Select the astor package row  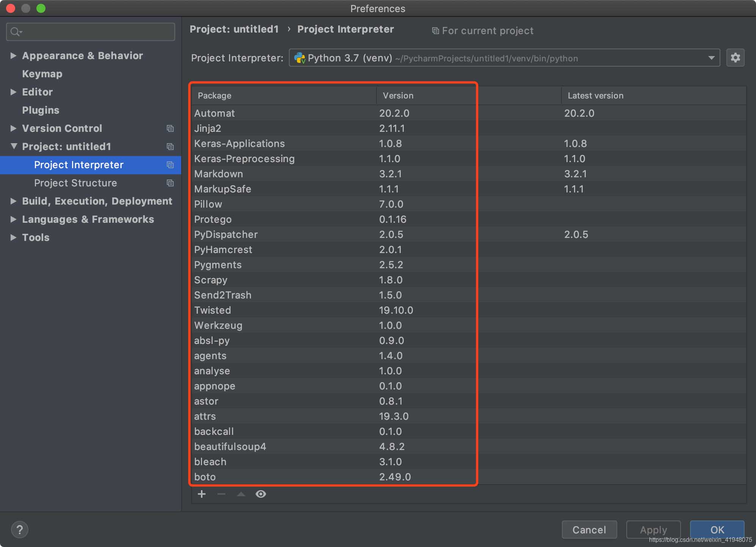tap(469, 401)
